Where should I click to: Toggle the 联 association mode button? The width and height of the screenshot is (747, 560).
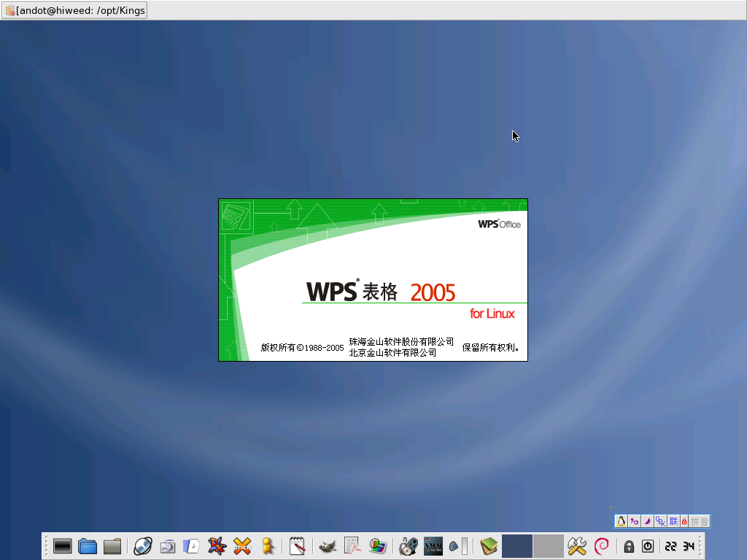[x=673, y=521]
